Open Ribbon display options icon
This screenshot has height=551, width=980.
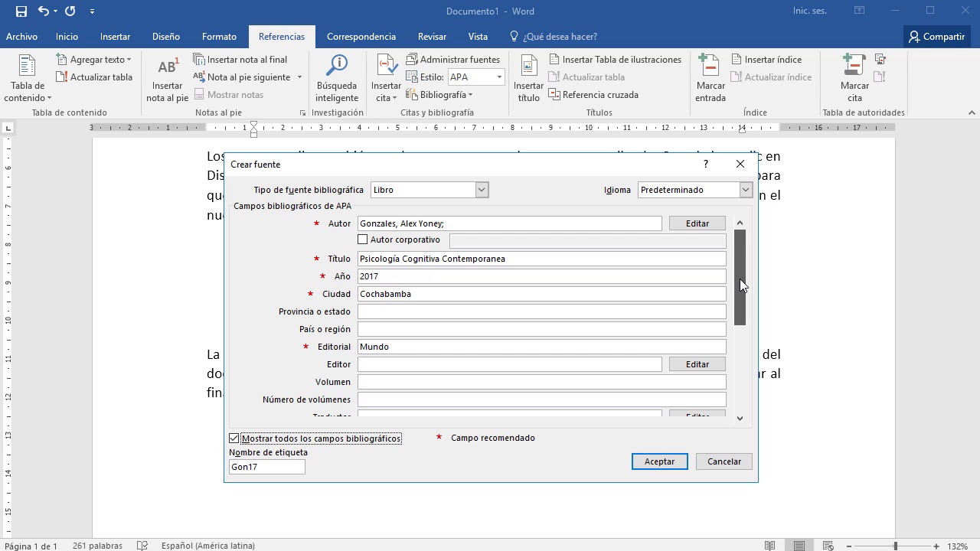tap(860, 11)
